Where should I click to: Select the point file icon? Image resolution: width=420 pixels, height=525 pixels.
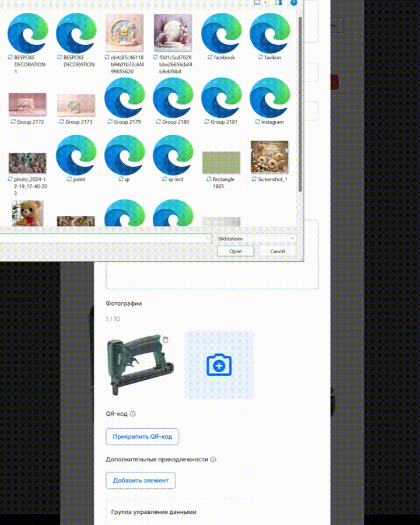point(76,155)
